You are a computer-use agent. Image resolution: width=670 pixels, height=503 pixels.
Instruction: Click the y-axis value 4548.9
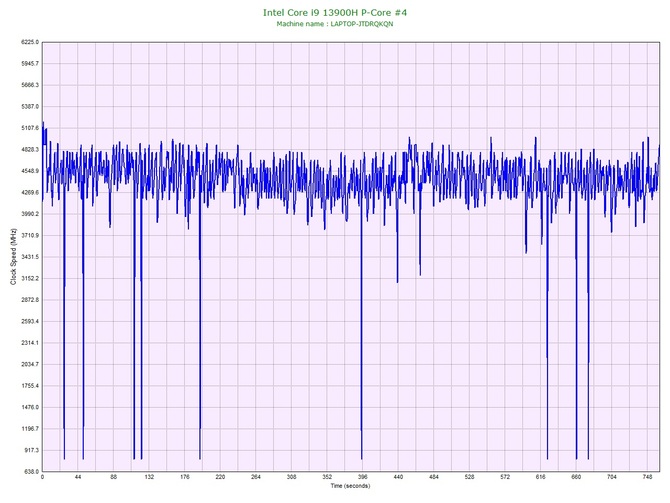30,171
